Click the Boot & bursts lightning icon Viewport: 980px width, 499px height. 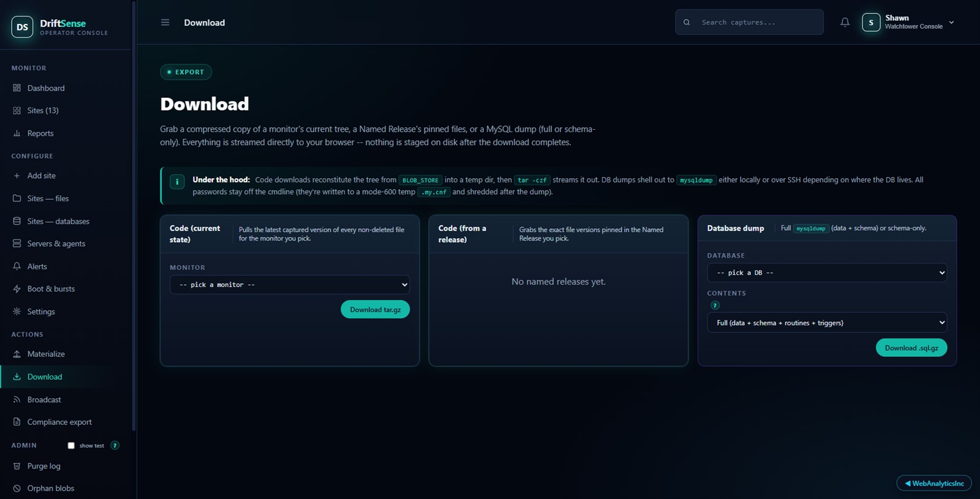point(17,289)
